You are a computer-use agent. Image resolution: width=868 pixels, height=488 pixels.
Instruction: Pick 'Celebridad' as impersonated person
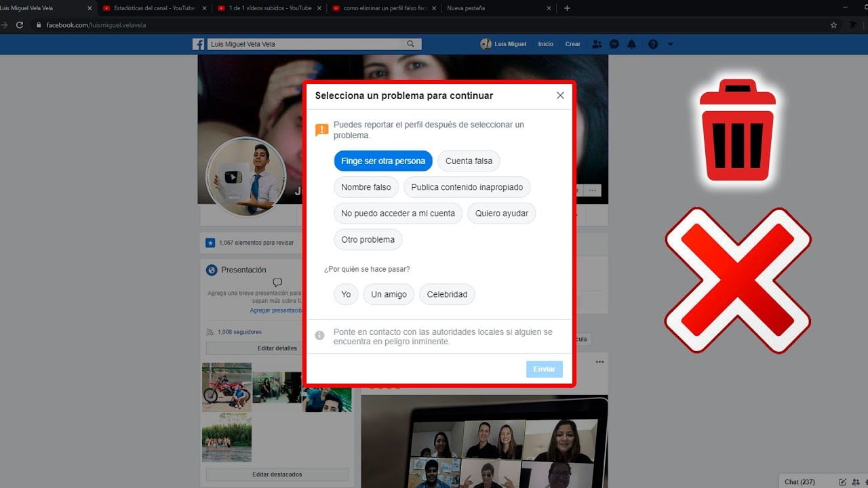(447, 294)
